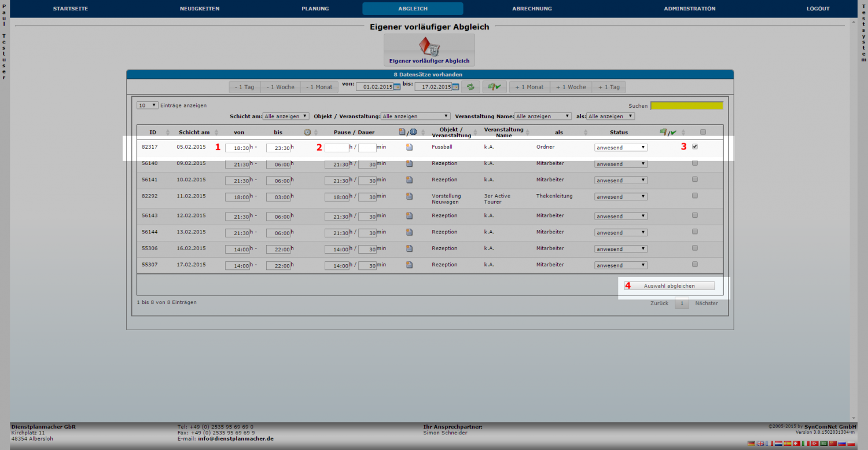Click the von time field of shift 82317
868x450 pixels.
point(237,148)
